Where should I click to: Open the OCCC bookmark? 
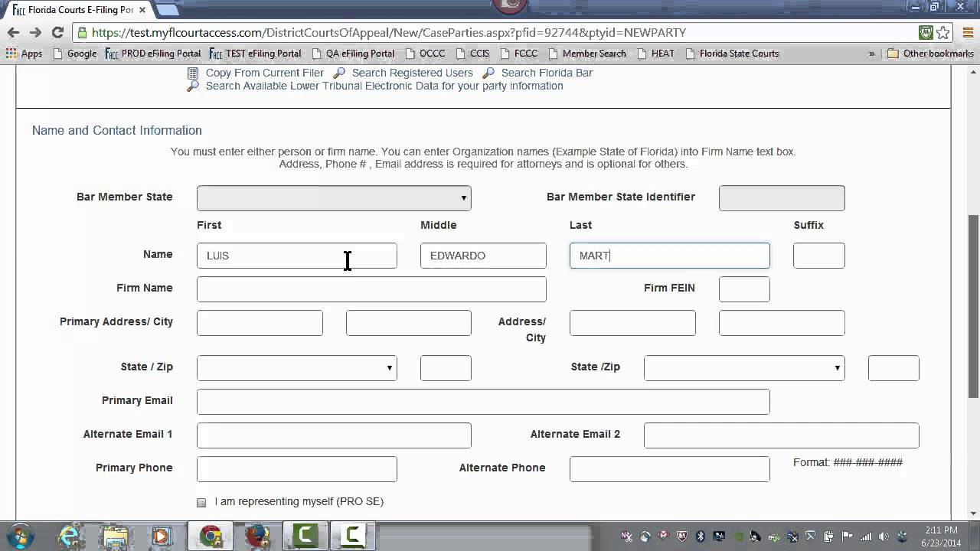tap(425, 54)
